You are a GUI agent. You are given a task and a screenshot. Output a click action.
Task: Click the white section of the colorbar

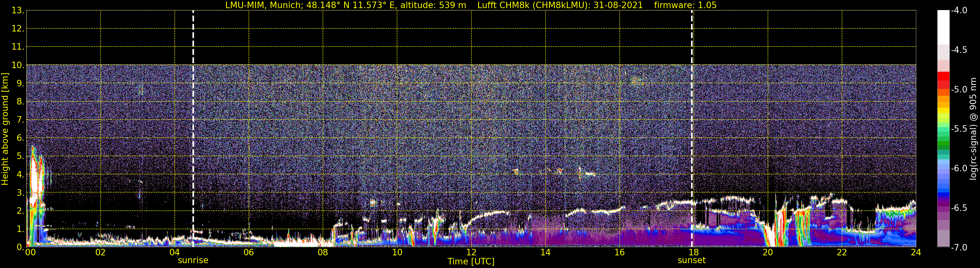[x=944, y=27]
